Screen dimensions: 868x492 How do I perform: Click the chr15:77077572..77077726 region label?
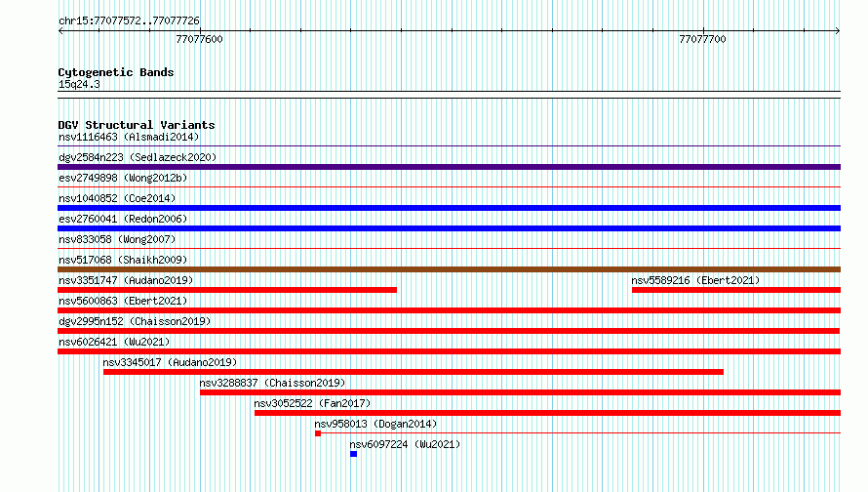pos(129,20)
